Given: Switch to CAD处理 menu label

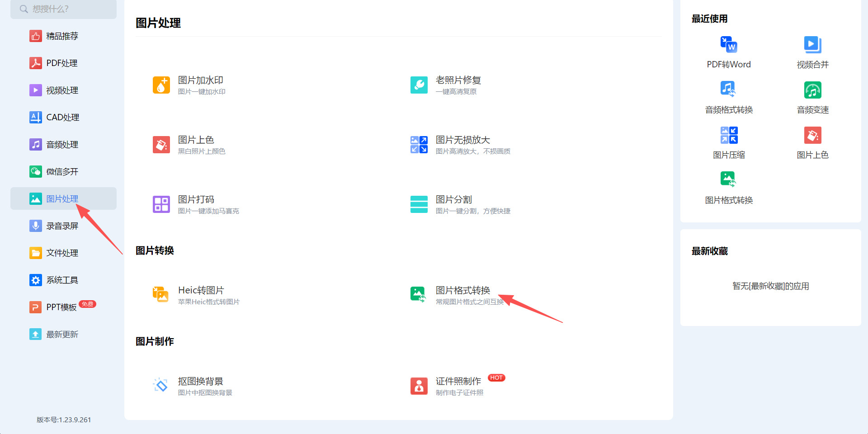Looking at the screenshot, I should tap(63, 118).
